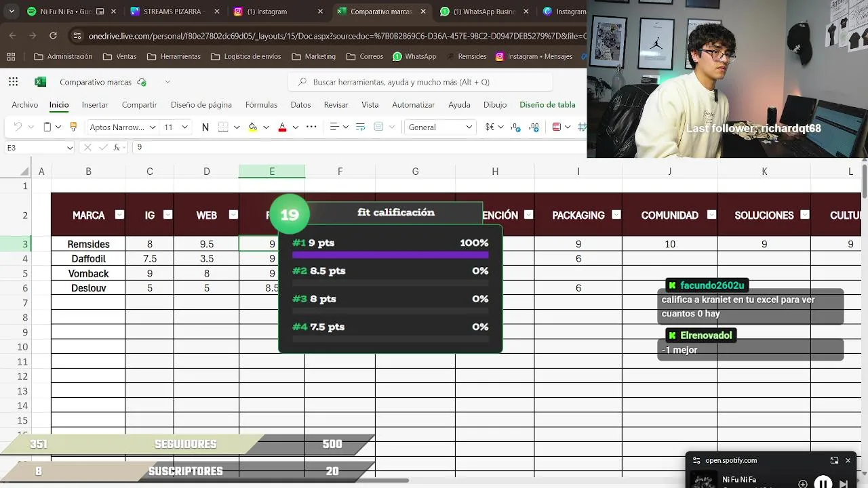The height and width of the screenshot is (488, 868).
Task: Click the Excel logo icon
Action: 40,82
